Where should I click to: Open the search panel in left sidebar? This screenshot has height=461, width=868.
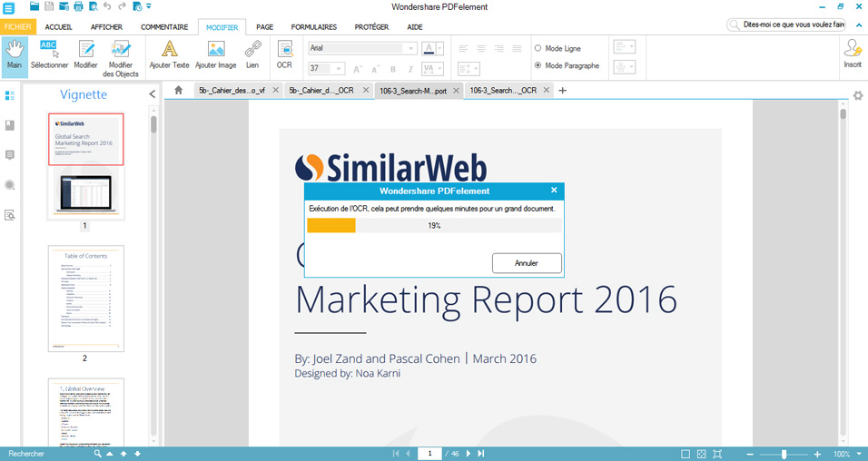point(9,185)
